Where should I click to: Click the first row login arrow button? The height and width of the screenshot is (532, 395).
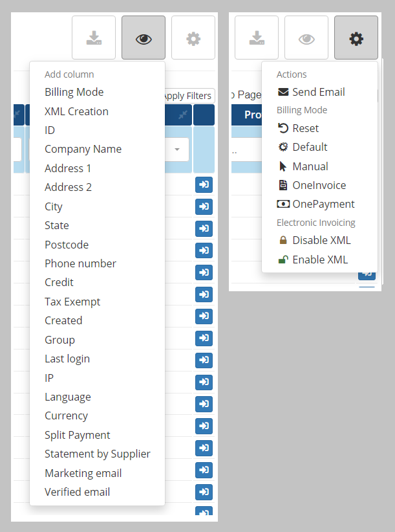[x=204, y=184]
